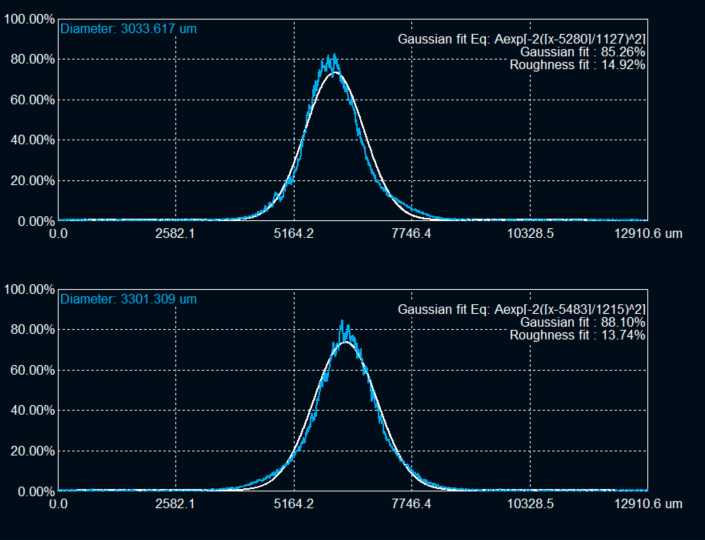Click the Roughness fit 13.74% value
This screenshot has height=540, width=705.
point(577,335)
